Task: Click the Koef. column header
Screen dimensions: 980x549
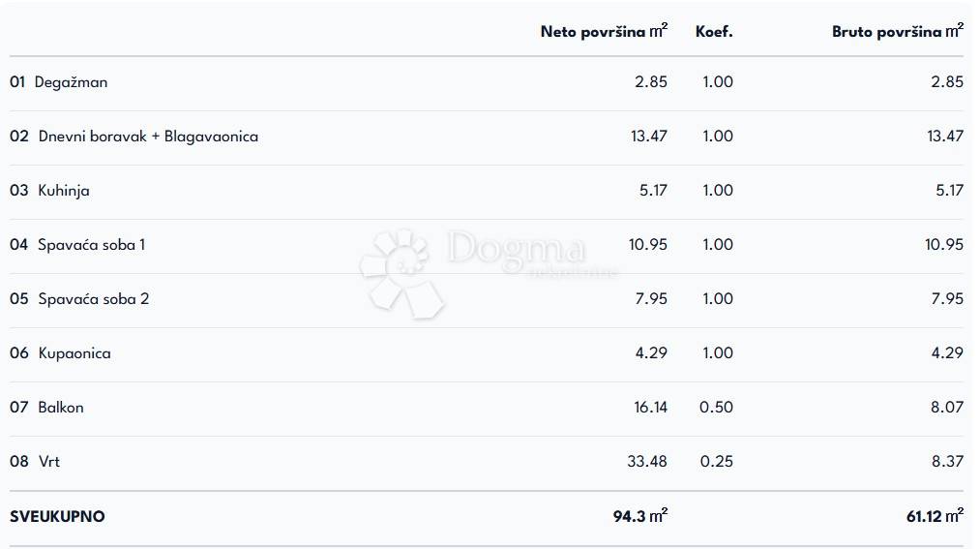Action: [714, 32]
